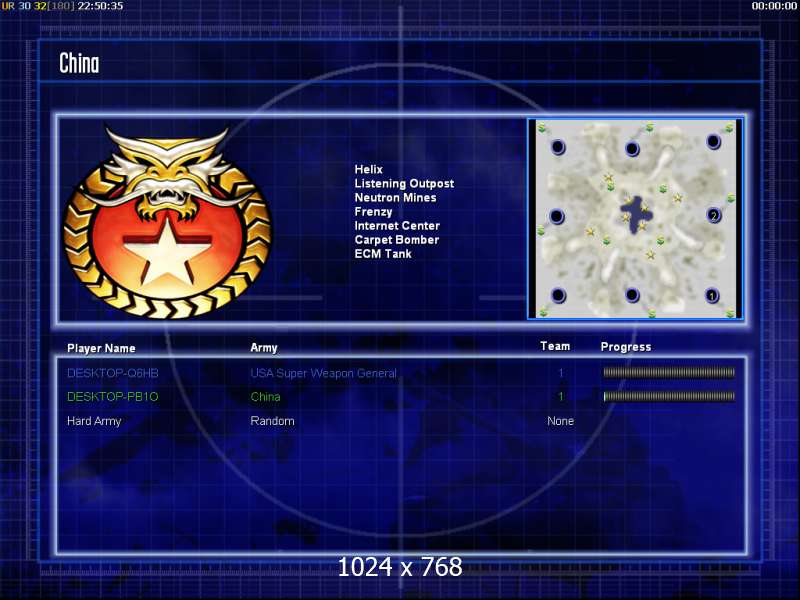
Task: Click the "Player Name" column header
Action: point(101,348)
